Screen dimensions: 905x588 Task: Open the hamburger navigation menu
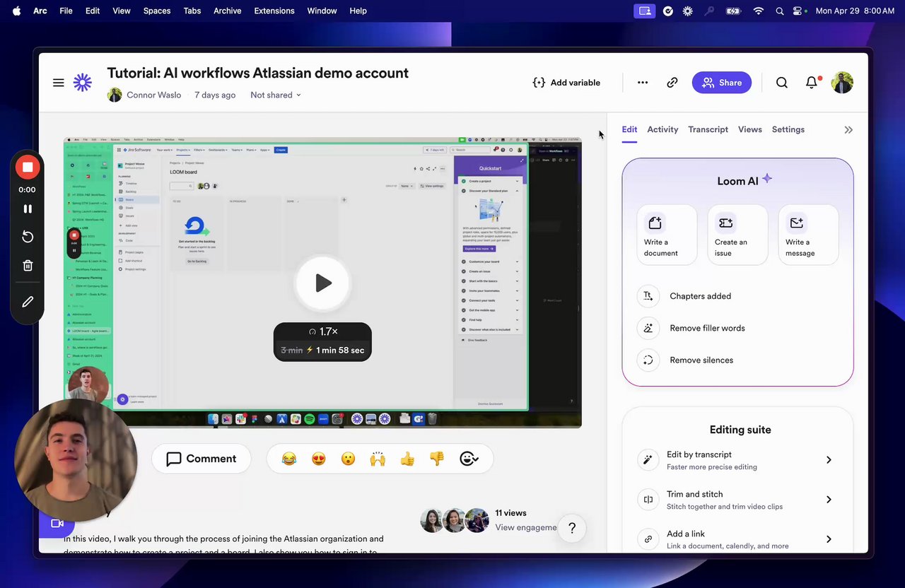[x=59, y=83]
